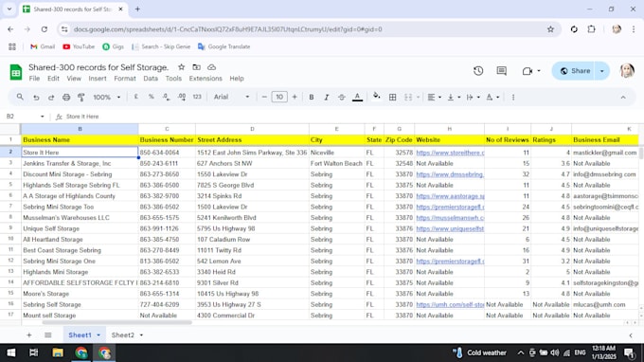Open the uniqueselfstorage website link
The width and height of the screenshot is (644, 362).
(x=450, y=228)
